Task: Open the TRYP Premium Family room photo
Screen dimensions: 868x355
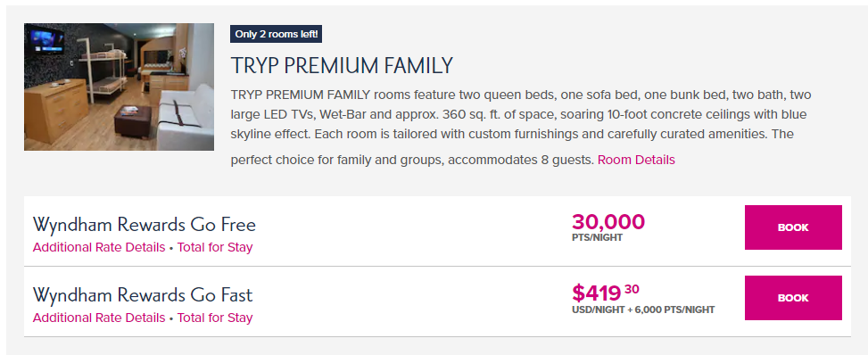Action: point(119,87)
